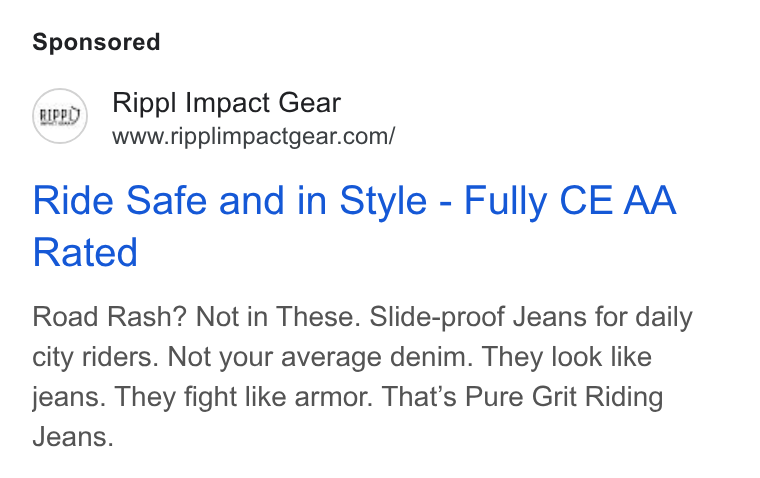Image resolution: width=760 pixels, height=478 pixels.
Task: Click the 'city riders' text
Action: 95,358
